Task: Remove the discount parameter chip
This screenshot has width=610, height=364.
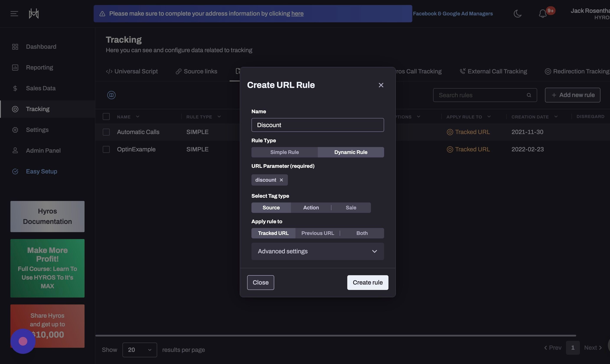Action: click(281, 180)
